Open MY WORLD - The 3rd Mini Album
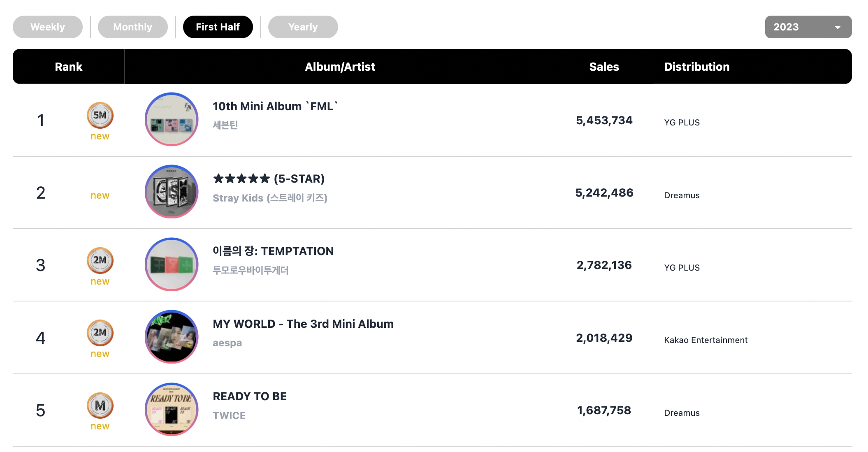The width and height of the screenshot is (868, 452). (x=303, y=324)
